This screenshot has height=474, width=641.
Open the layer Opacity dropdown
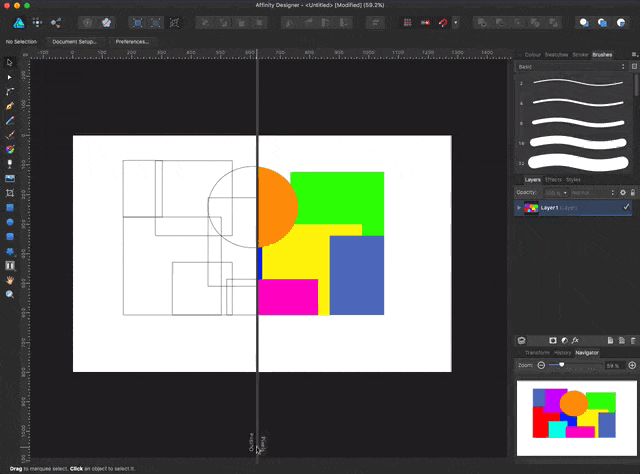point(554,192)
